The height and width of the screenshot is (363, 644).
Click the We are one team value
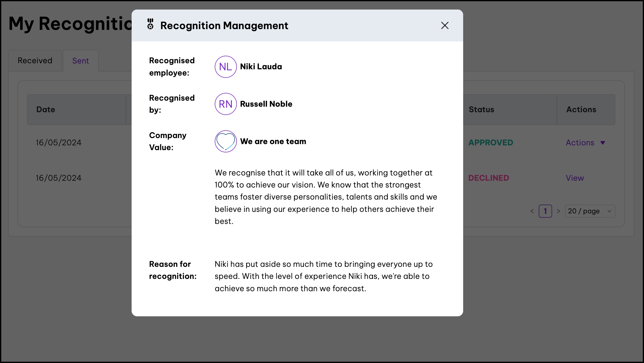(273, 141)
